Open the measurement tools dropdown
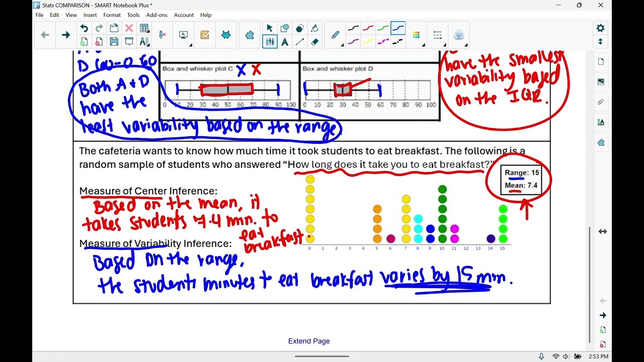This screenshot has height=362, width=644. tap(144, 42)
